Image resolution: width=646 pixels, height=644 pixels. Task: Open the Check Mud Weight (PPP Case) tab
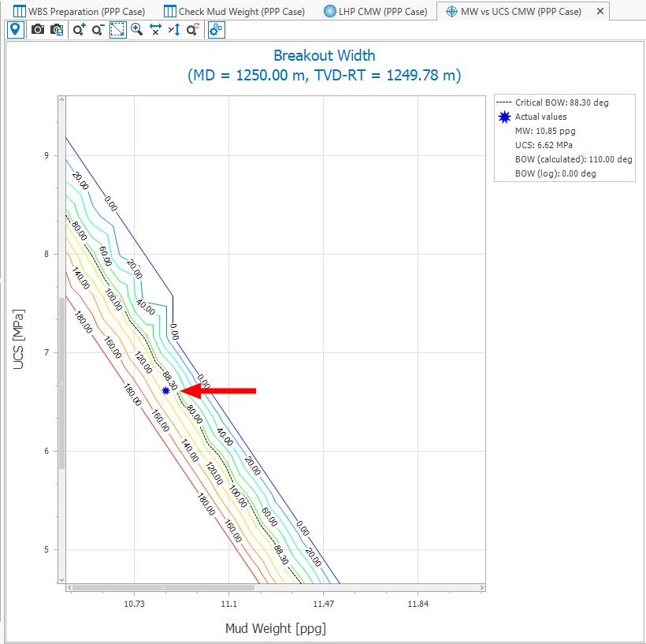coord(234,11)
